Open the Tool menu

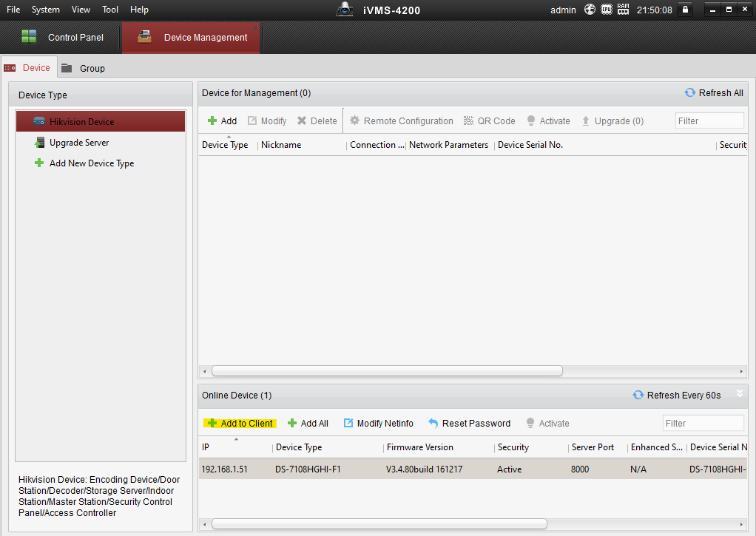click(110, 10)
